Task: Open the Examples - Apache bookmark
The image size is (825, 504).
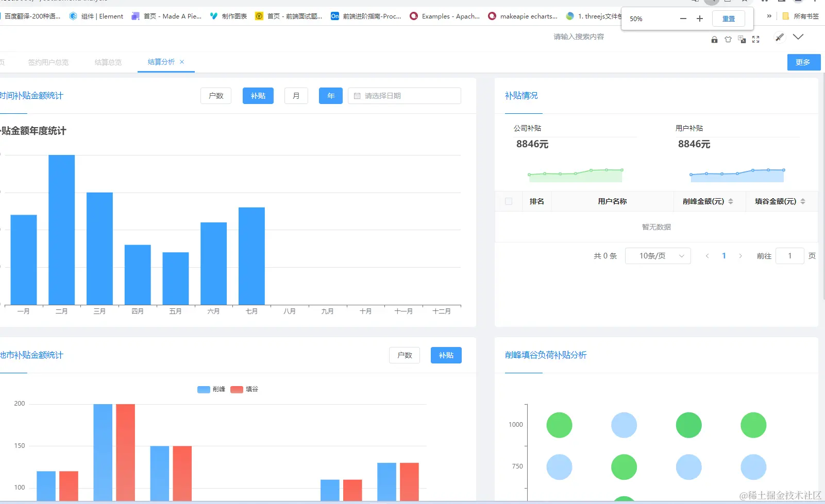Action: coord(445,16)
